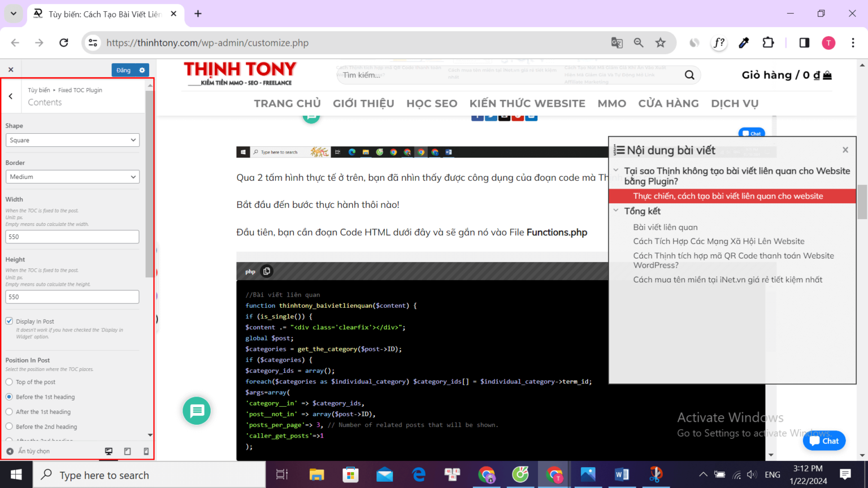Open the KIẾN THỨC WEBSITE menu item
868x488 pixels.
tap(527, 103)
